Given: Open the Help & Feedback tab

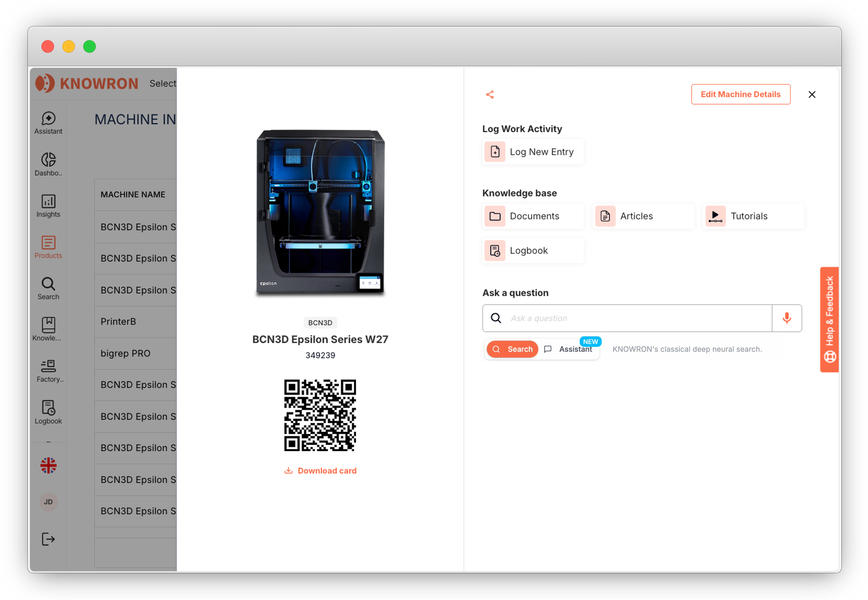Looking at the screenshot, I should 829,320.
